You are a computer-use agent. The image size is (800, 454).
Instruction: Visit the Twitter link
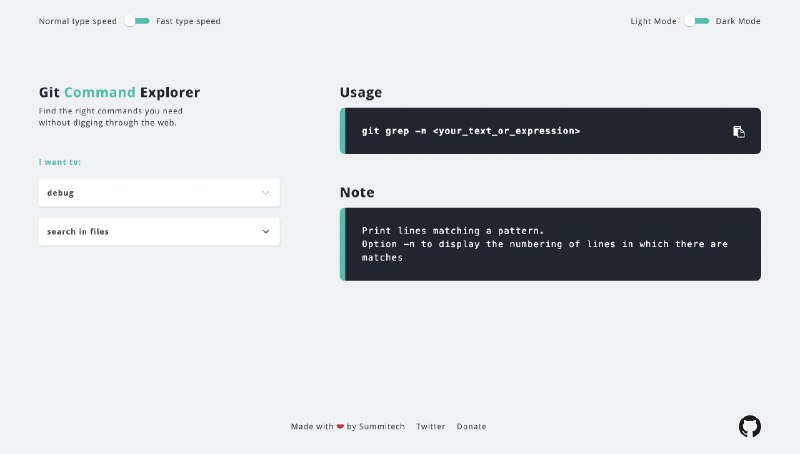(430, 426)
